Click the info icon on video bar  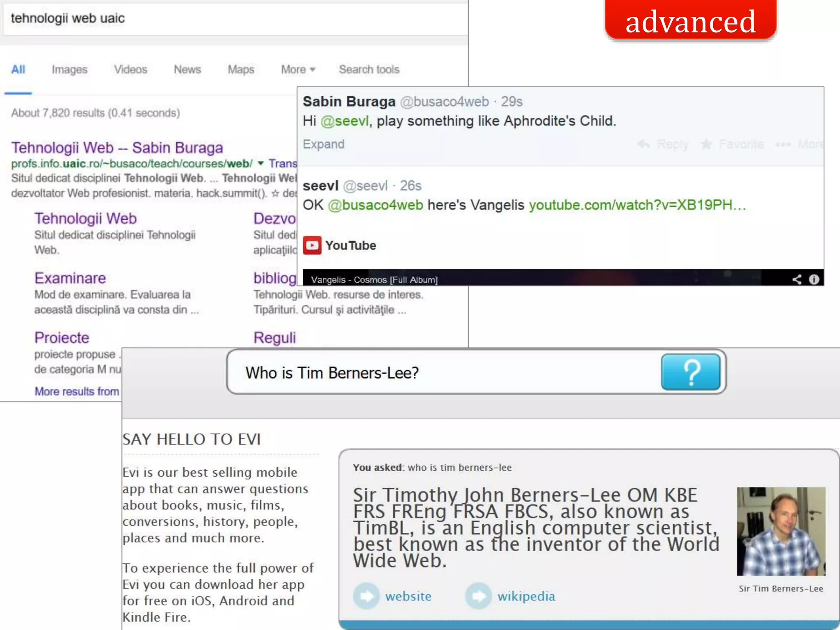(x=814, y=279)
